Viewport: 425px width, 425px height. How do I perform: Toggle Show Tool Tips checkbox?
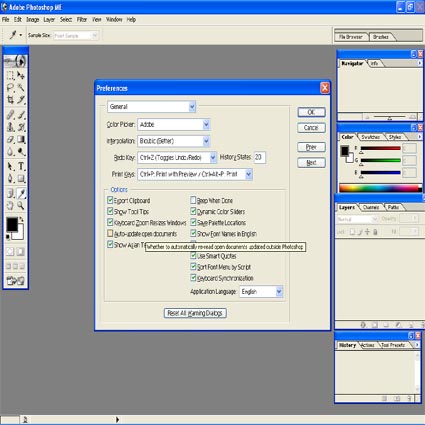pos(110,211)
